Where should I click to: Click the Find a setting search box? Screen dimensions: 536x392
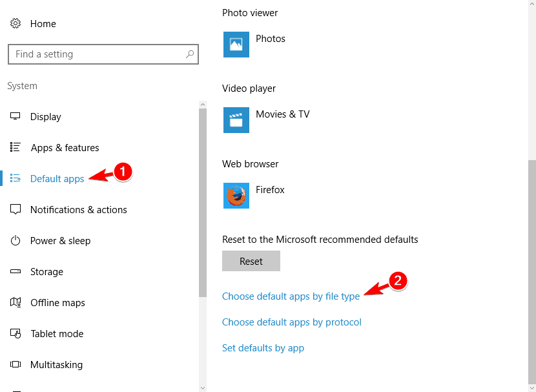103,54
